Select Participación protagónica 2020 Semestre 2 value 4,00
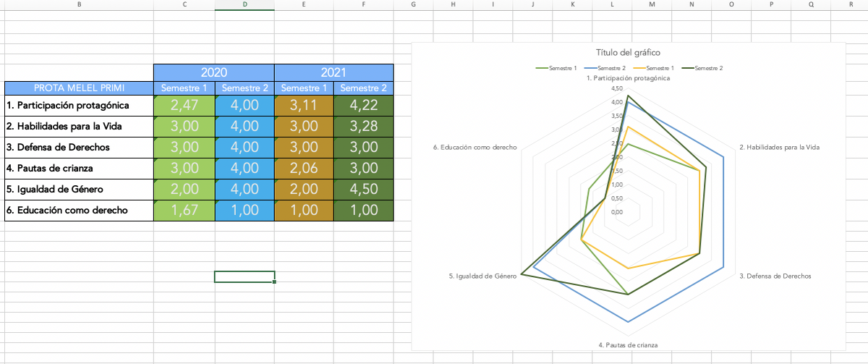The height and width of the screenshot is (364, 868). pos(244,106)
